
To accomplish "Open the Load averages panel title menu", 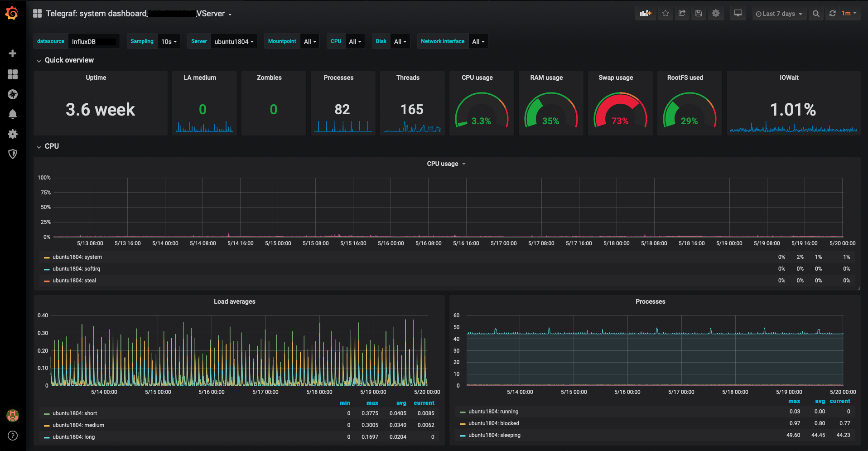I will (235, 301).
